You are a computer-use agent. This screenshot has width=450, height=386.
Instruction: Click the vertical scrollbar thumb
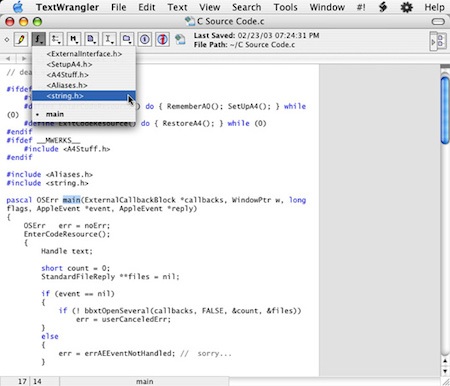point(445,110)
